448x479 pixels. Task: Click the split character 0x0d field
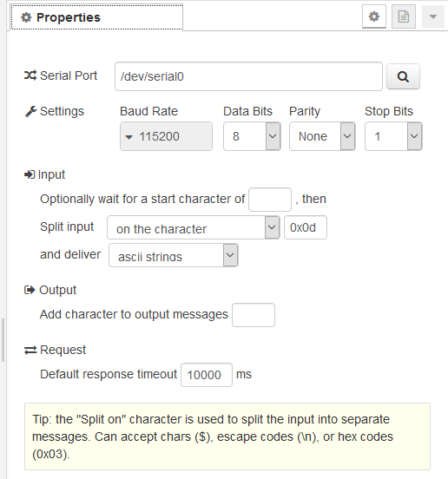point(306,227)
